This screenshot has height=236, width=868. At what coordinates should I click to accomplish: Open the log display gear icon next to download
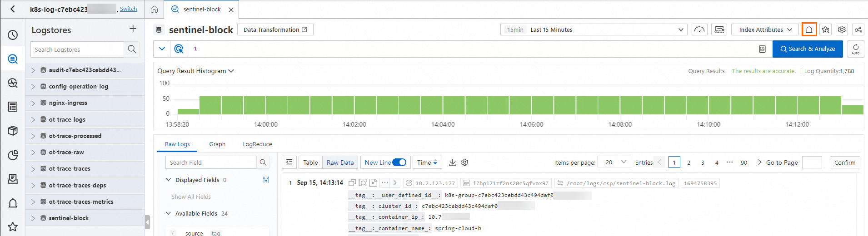point(464,162)
